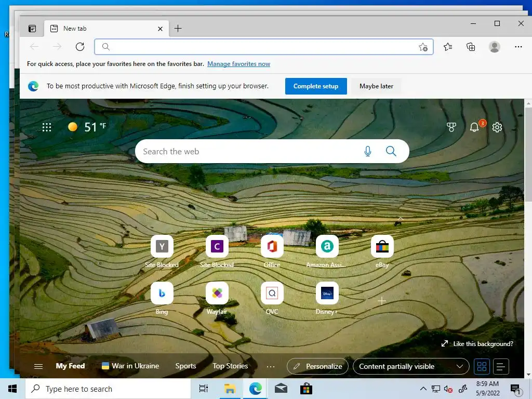This screenshot has width=532, height=399.
Task: Click Complete setup button
Action: pos(316,86)
